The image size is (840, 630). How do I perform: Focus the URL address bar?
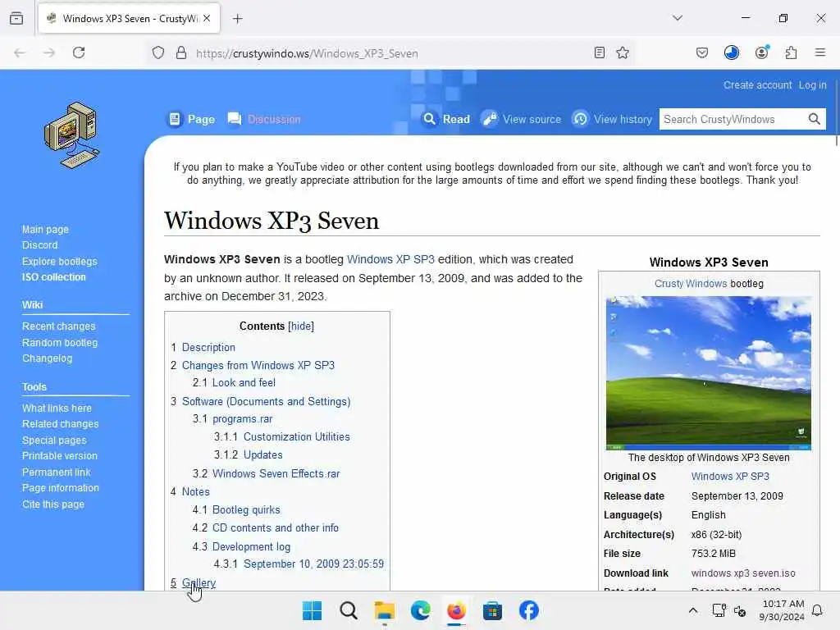tap(391, 53)
